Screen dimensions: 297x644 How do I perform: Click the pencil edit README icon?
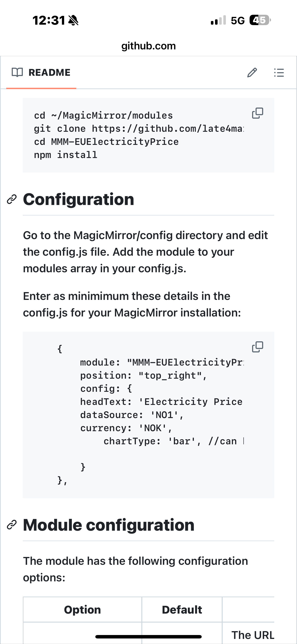click(x=252, y=73)
